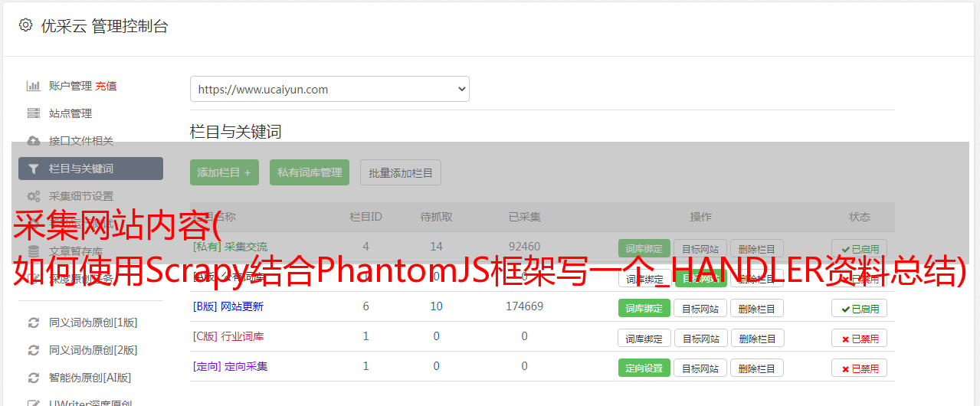This screenshot has width=980, height=406.
Task: Toggle the 已禁用 status on the 行业词库 row
Action: (859, 338)
